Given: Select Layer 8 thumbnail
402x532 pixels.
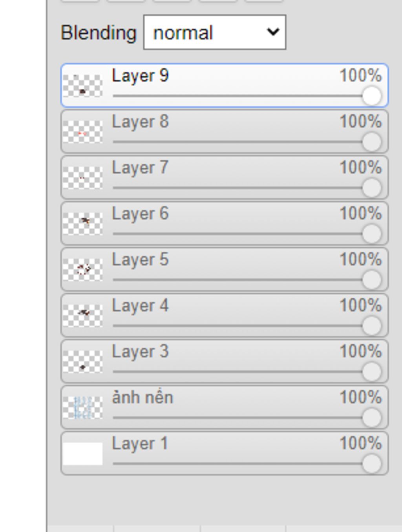Looking at the screenshot, I should 82,132.
